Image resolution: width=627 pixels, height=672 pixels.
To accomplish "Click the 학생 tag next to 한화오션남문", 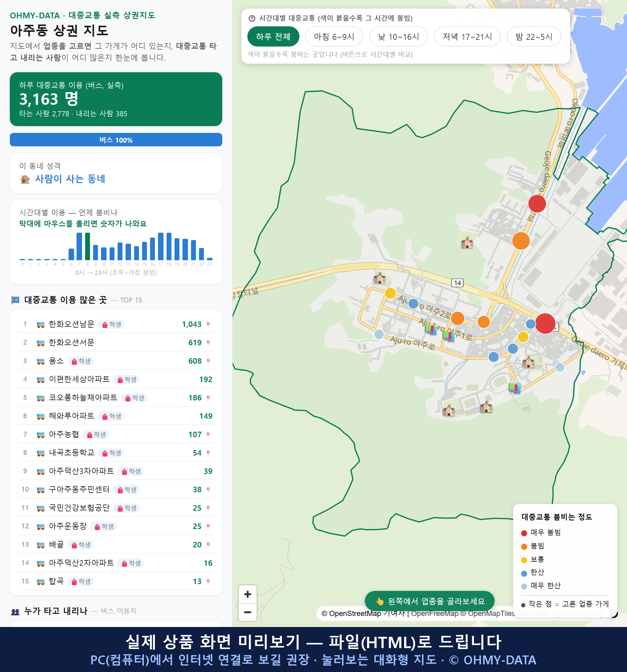I will pyautogui.click(x=111, y=325).
